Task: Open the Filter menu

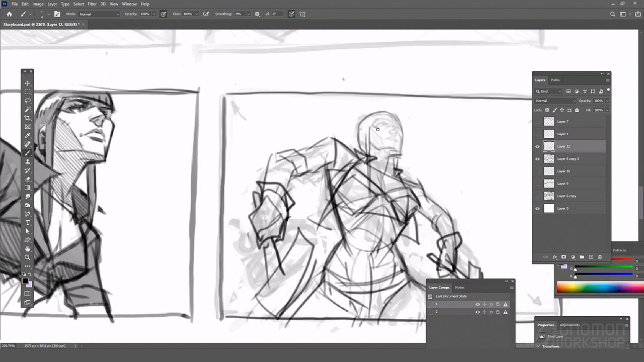Action: pyautogui.click(x=92, y=4)
